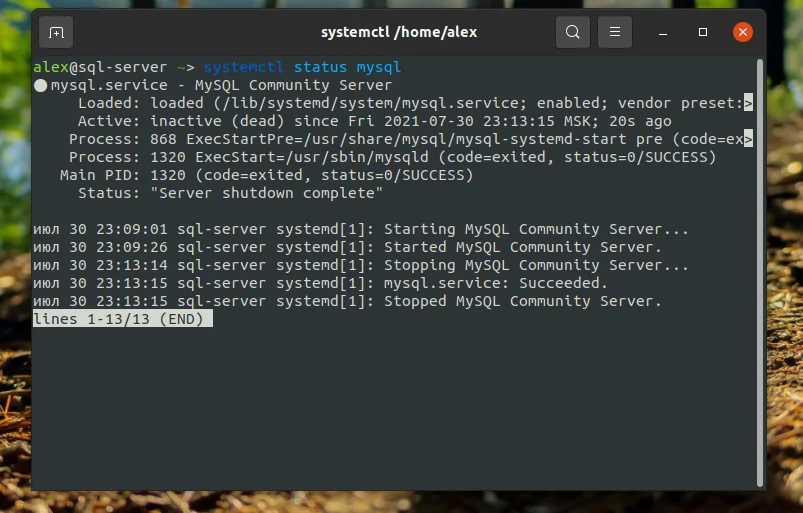Open the hamburger menu

pyautogui.click(x=615, y=32)
